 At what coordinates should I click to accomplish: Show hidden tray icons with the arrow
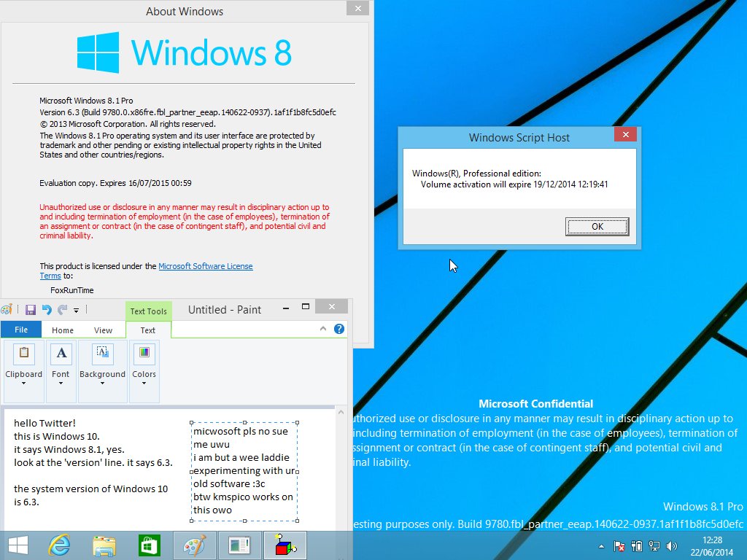[x=601, y=546]
